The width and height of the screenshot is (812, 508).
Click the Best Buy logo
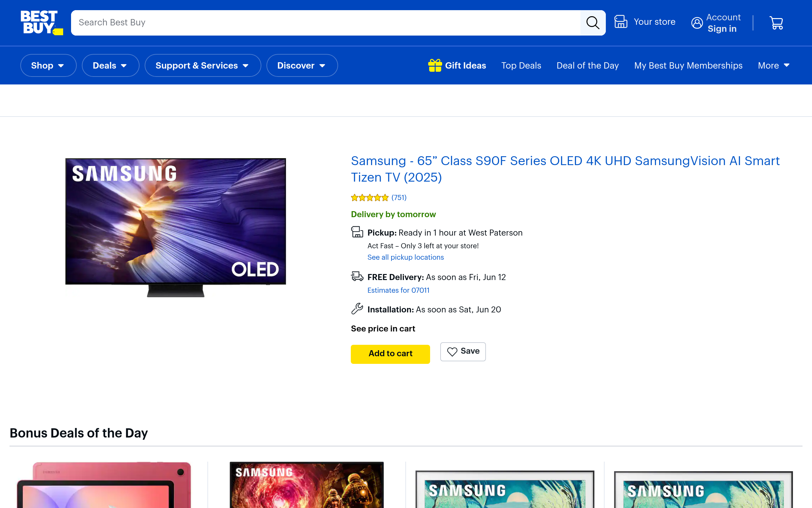42,23
